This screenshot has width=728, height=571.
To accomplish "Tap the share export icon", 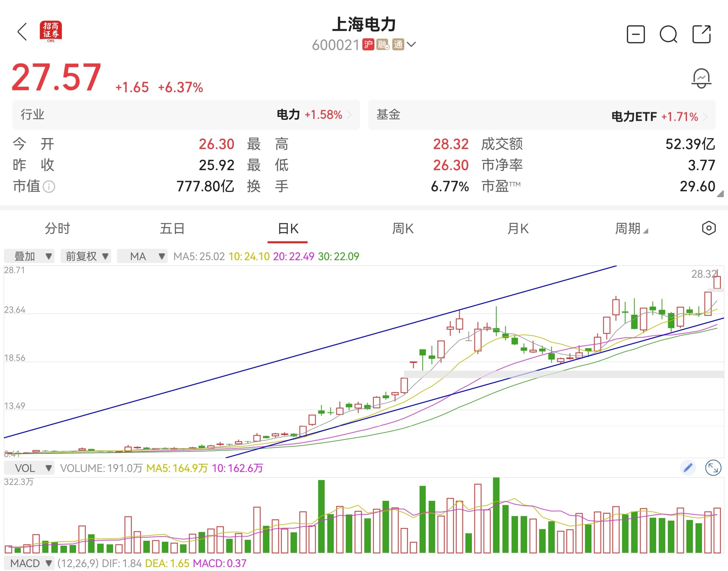I will pos(701,34).
